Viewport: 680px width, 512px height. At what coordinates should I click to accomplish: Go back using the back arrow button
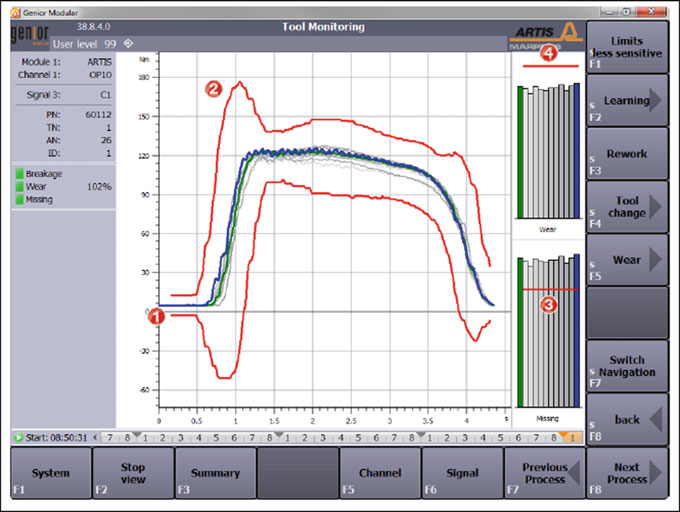click(x=627, y=419)
